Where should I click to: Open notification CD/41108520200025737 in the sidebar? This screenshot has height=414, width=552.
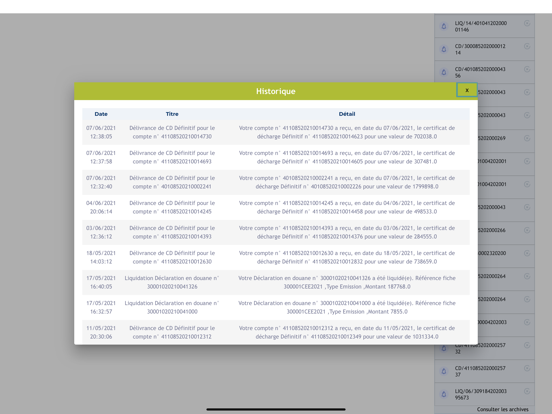[480, 371]
